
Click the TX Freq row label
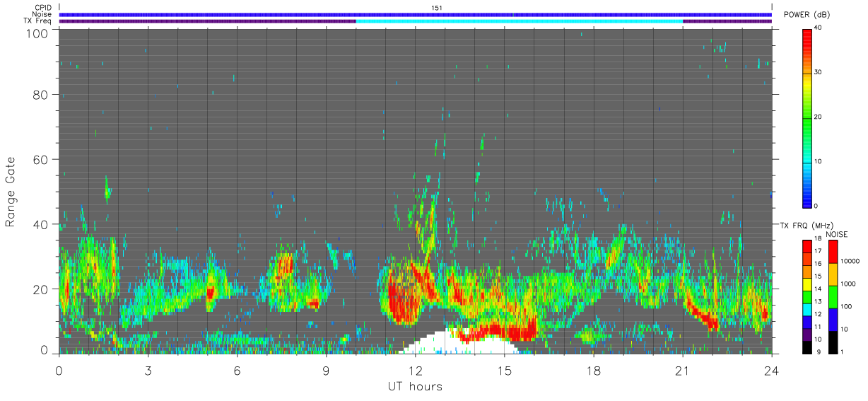(37, 21)
